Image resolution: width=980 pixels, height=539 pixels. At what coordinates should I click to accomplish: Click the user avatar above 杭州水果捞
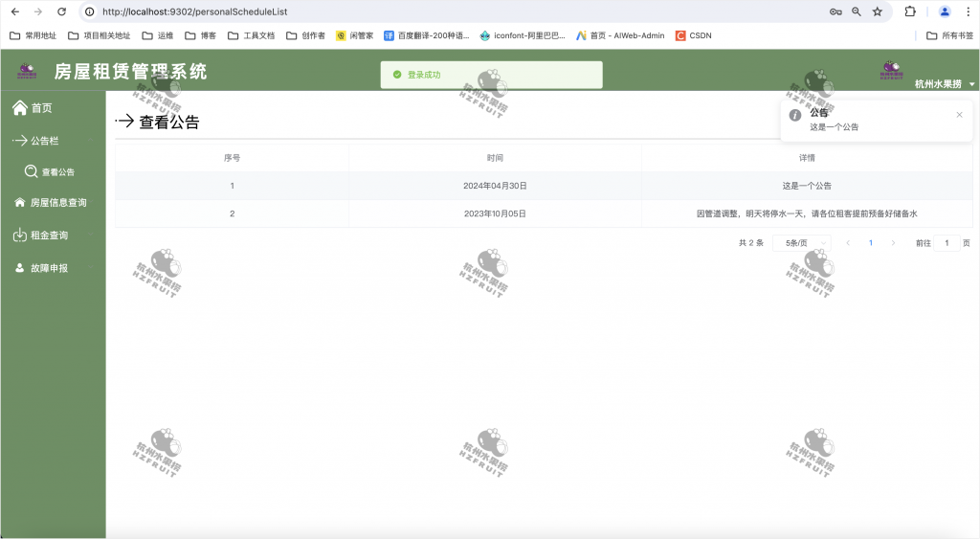891,70
